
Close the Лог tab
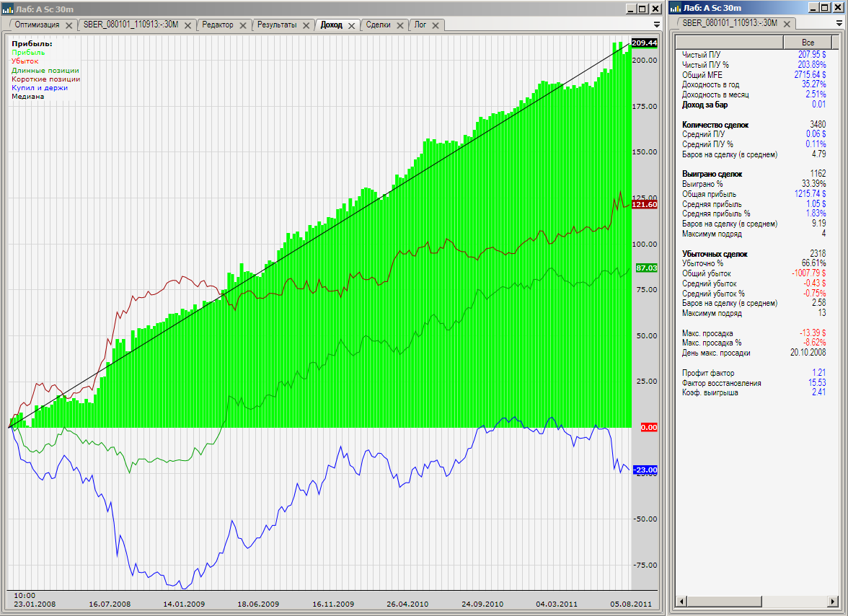click(436, 25)
